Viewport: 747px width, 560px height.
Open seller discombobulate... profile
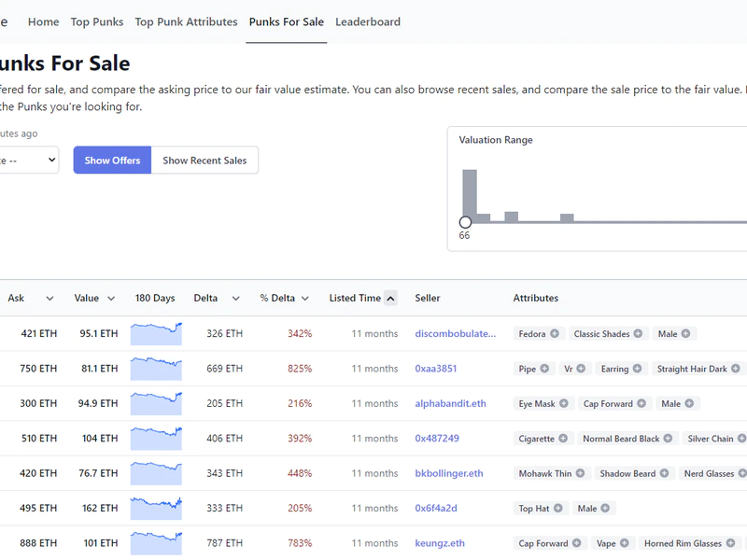(x=455, y=333)
